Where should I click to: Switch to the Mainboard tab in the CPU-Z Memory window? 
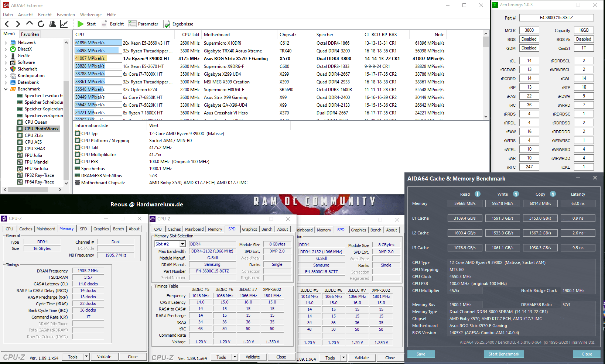click(46, 229)
